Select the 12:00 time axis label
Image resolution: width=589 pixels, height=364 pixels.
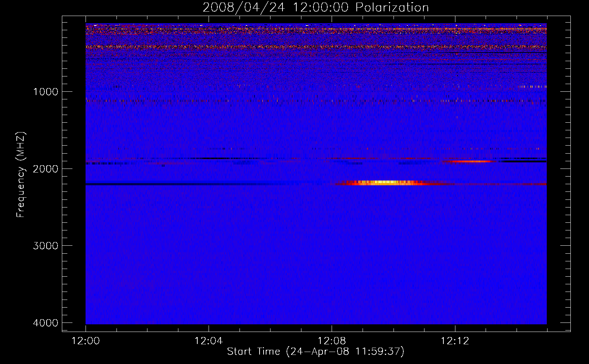86,341
